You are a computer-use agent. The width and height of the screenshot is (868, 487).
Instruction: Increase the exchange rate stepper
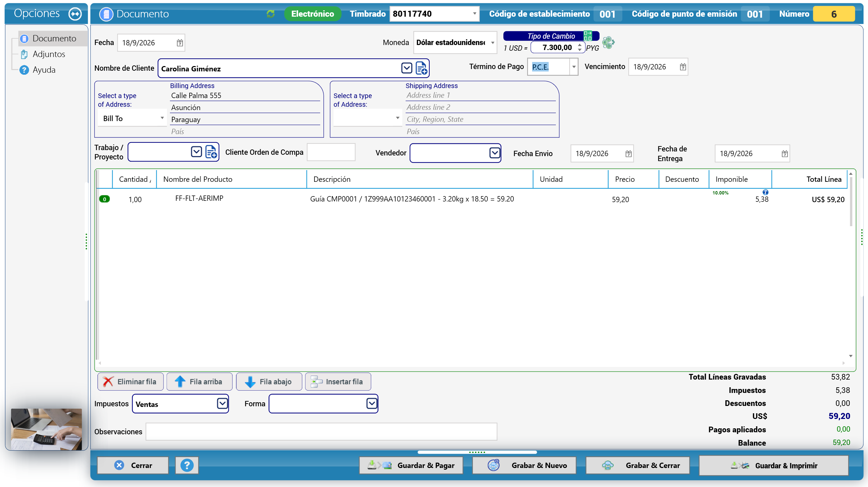tap(580, 45)
